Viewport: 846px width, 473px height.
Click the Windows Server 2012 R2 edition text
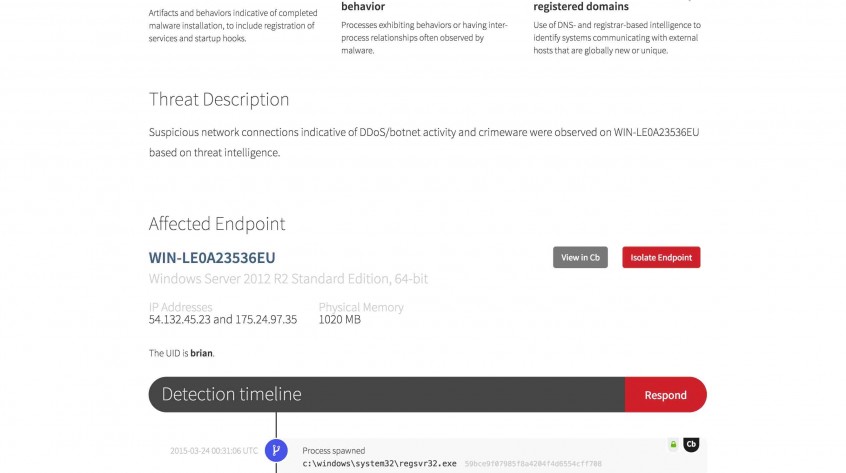click(x=288, y=279)
